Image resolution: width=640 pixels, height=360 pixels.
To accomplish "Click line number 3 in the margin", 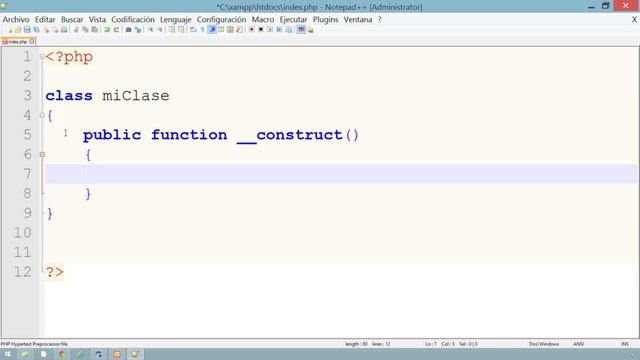I will pyautogui.click(x=27, y=96).
